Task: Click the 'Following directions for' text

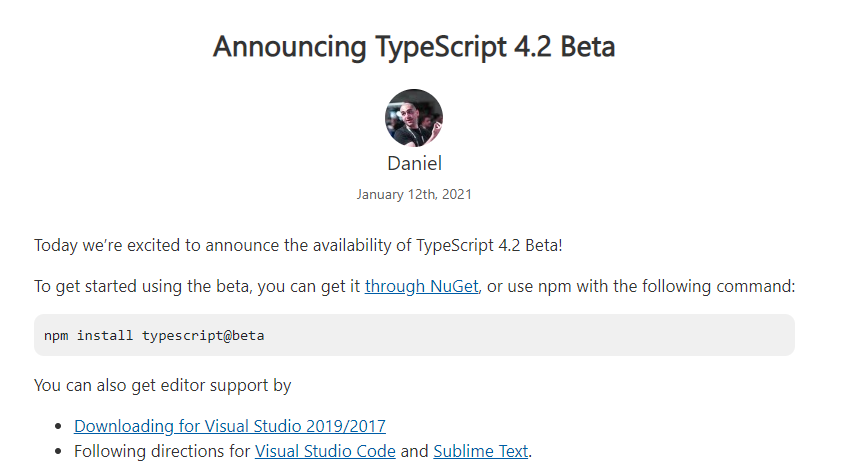Action: (x=162, y=451)
